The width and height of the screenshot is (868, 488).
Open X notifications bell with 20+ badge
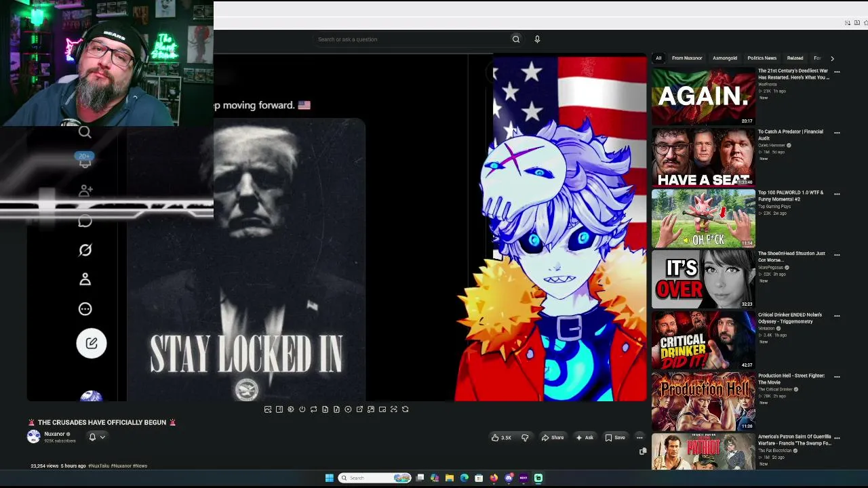click(x=85, y=161)
